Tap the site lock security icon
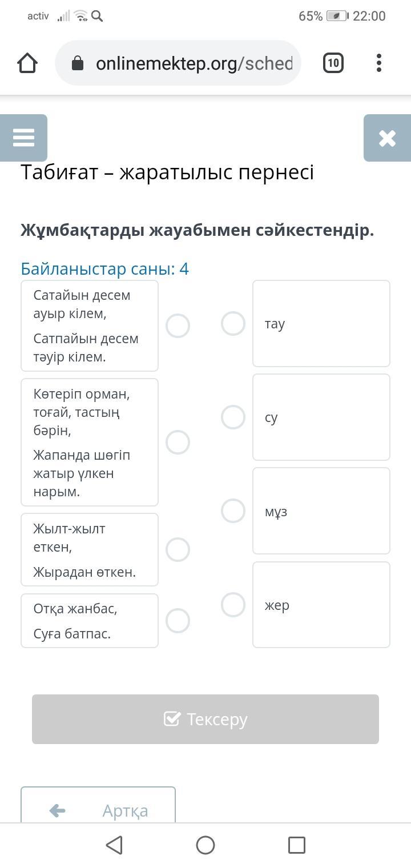This screenshot has height=868, width=411. [x=78, y=63]
